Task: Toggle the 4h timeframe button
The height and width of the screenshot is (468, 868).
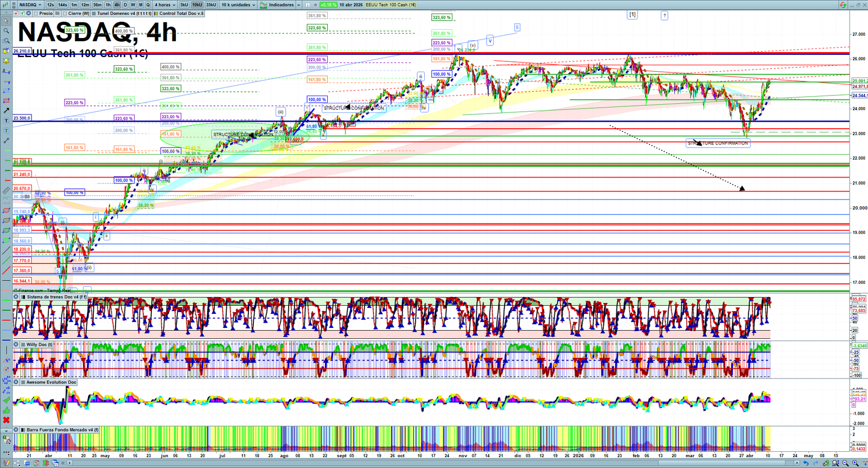Action: click(x=117, y=5)
